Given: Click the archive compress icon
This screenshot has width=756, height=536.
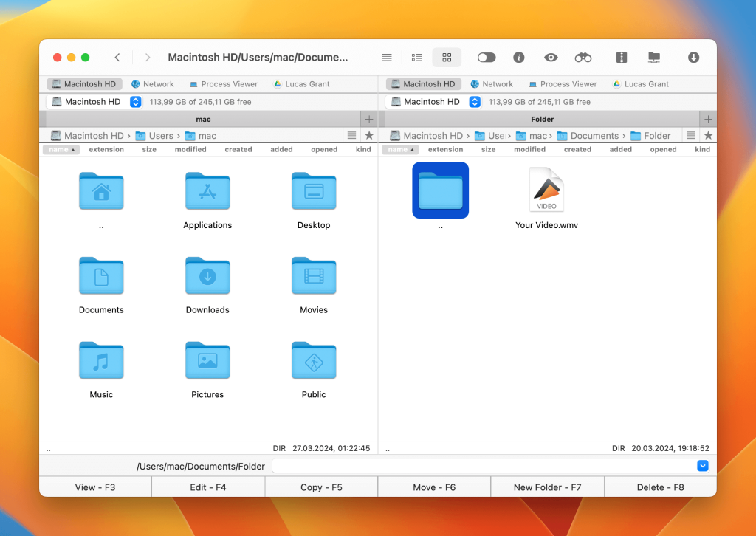Looking at the screenshot, I should click(x=621, y=58).
